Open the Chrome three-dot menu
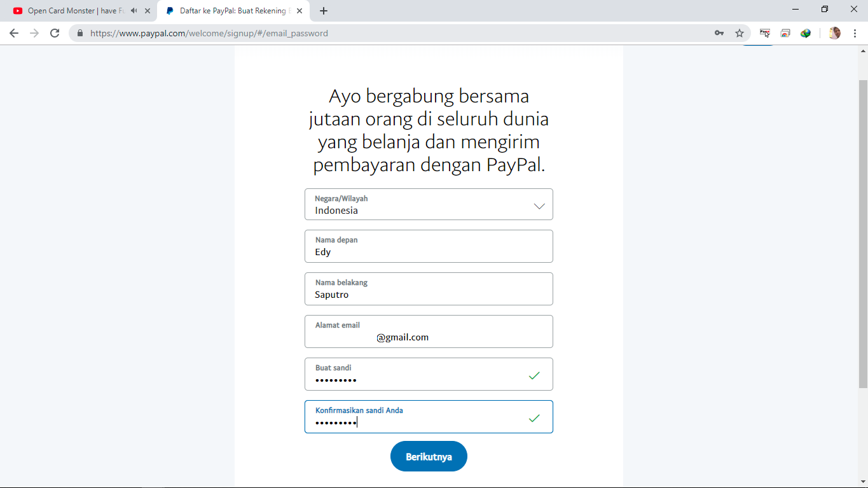Image resolution: width=868 pixels, height=488 pixels. click(855, 33)
